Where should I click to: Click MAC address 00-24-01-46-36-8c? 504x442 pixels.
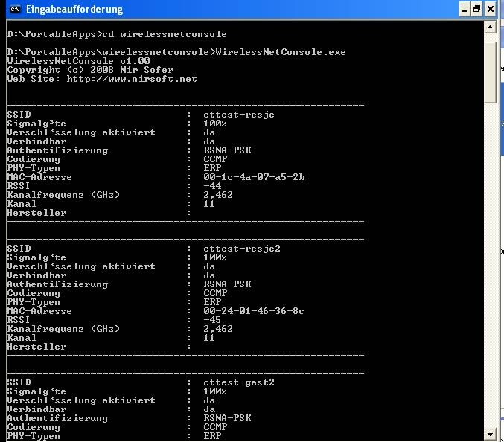pyautogui.click(x=254, y=311)
